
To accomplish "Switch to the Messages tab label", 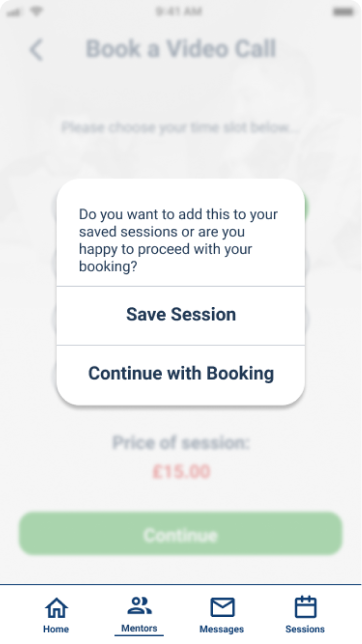I will coord(221,629).
